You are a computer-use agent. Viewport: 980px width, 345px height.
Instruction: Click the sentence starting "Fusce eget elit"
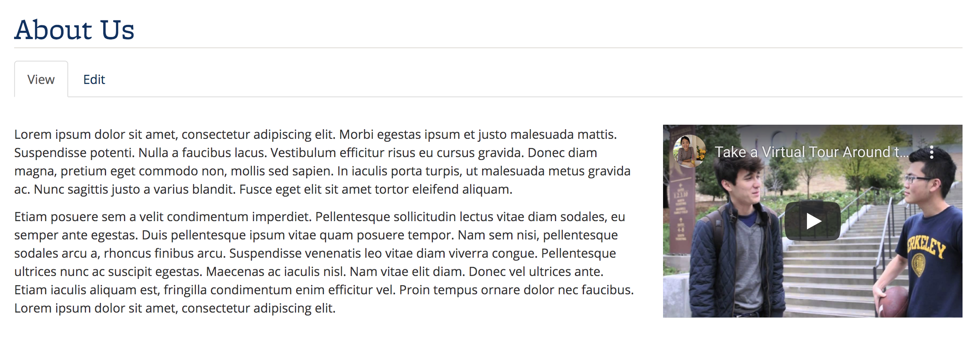coord(376,190)
